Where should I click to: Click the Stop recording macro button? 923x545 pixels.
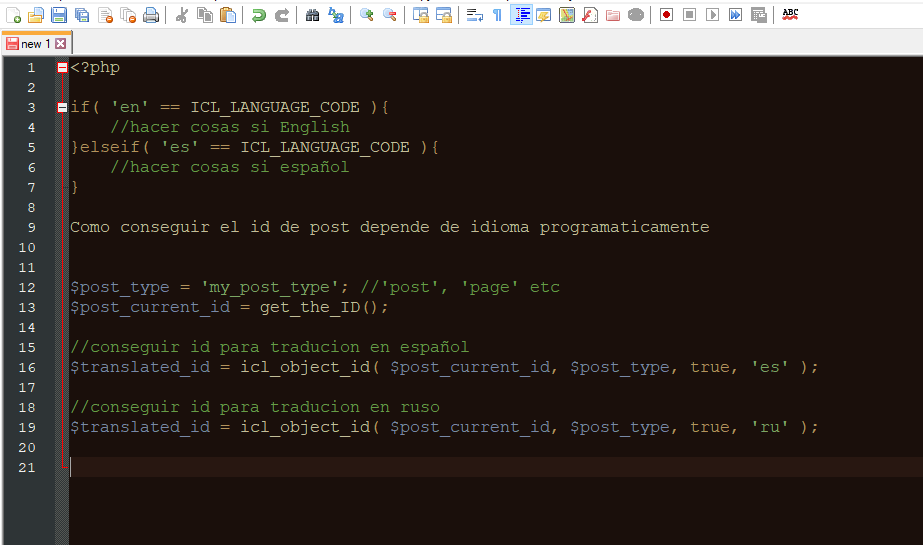(689, 15)
